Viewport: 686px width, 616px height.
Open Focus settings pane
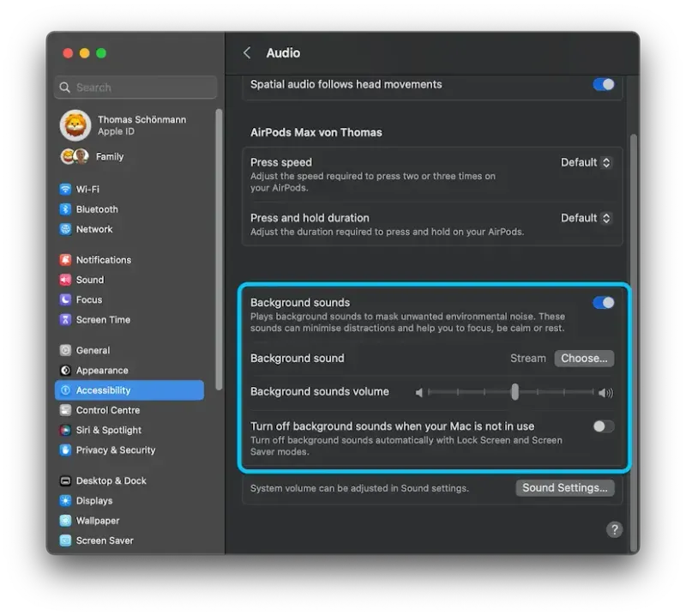coord(129,299)
